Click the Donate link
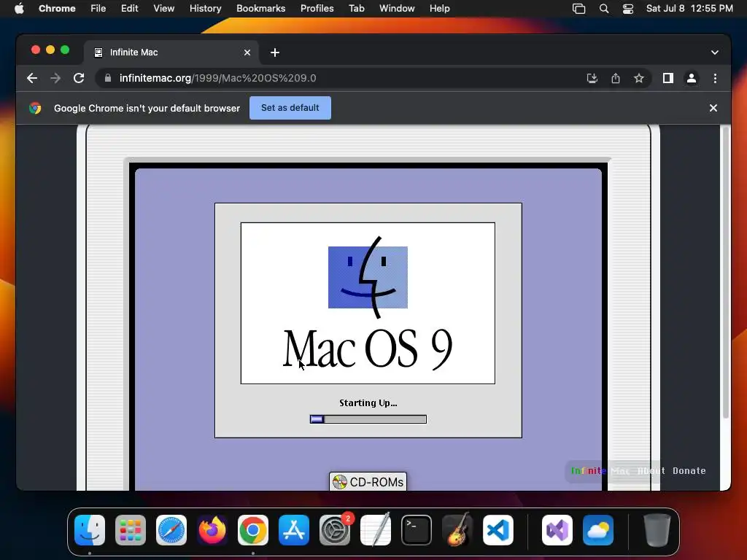The height and width of the screenshot is (560, 747). click(x=689, y=471)
